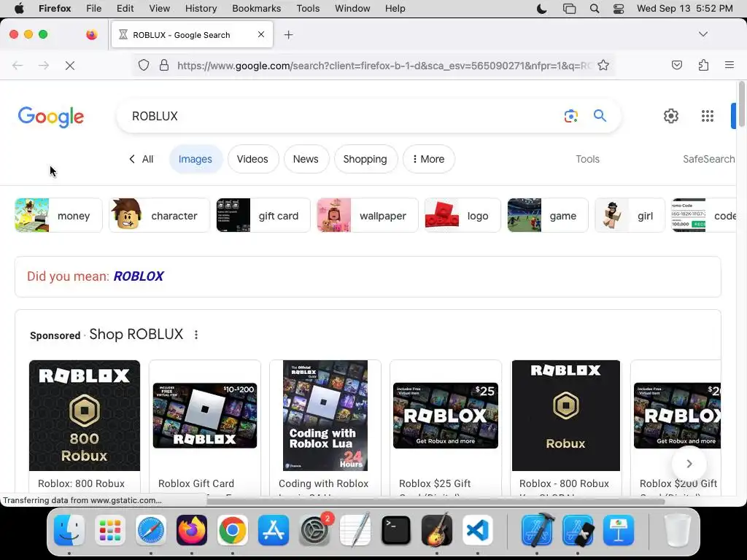Open the Save to Pocket icon
Screen dimensions: 747x560
pos(676,65)
